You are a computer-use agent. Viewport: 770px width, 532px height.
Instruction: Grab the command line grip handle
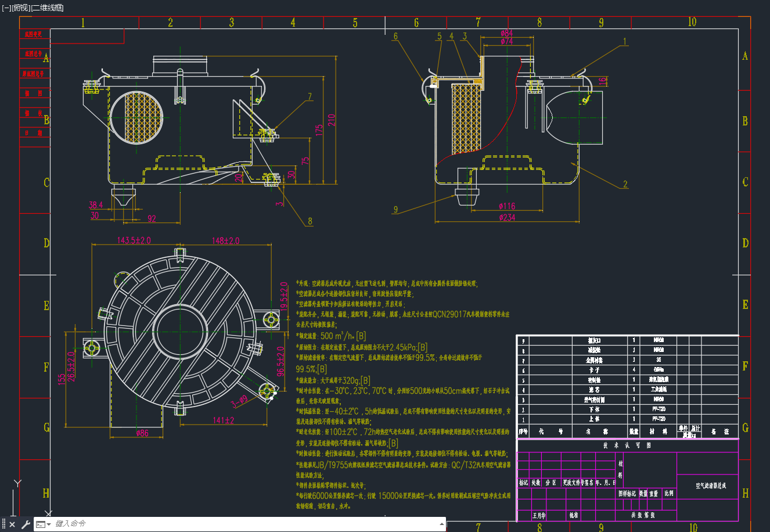click(4, 524)
